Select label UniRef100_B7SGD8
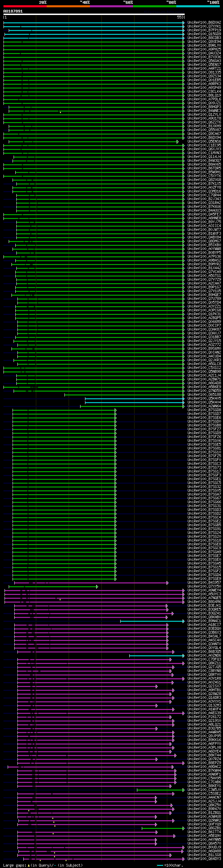 pos(204,410)
